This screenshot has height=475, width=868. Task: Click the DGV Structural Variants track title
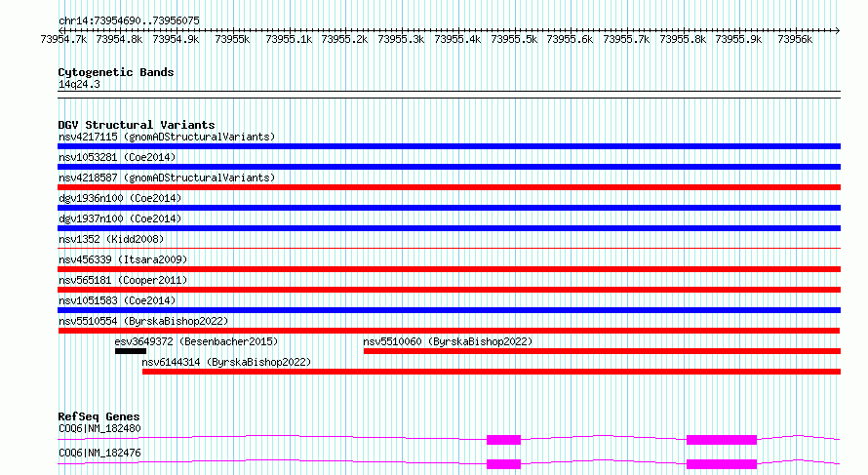(137, 125)
